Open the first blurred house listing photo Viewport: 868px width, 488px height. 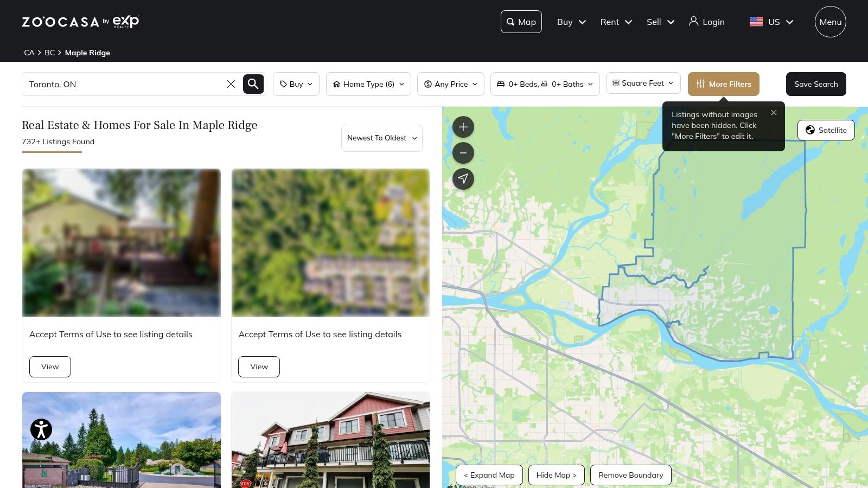click(122, 243)
